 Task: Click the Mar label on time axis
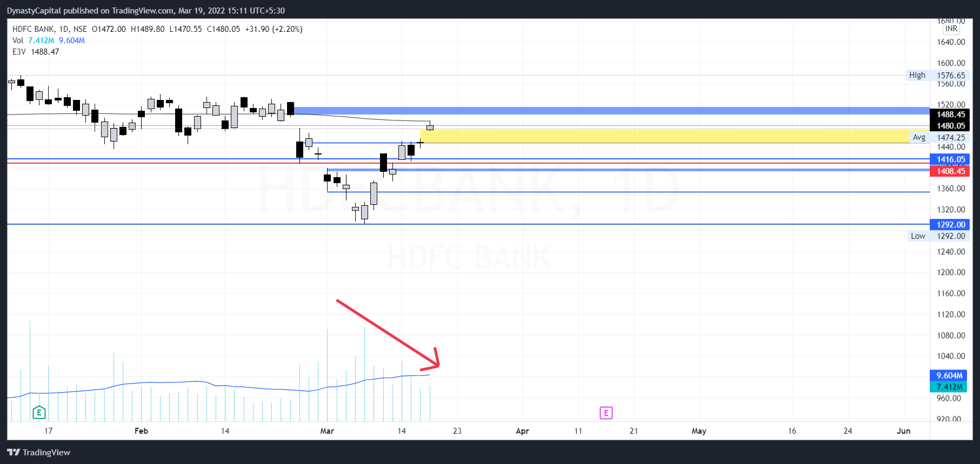pyautogui.click(x=327, y=431)
